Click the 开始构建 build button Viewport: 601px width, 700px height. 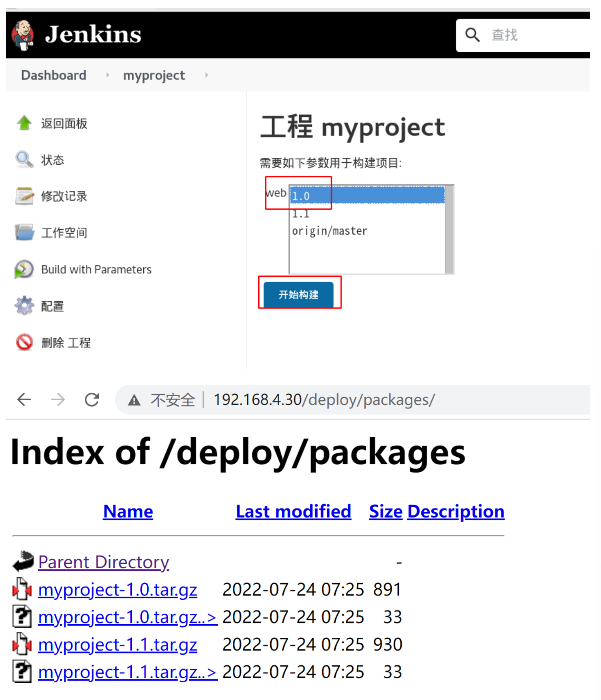pyautogui.click(x=298, y=295)
